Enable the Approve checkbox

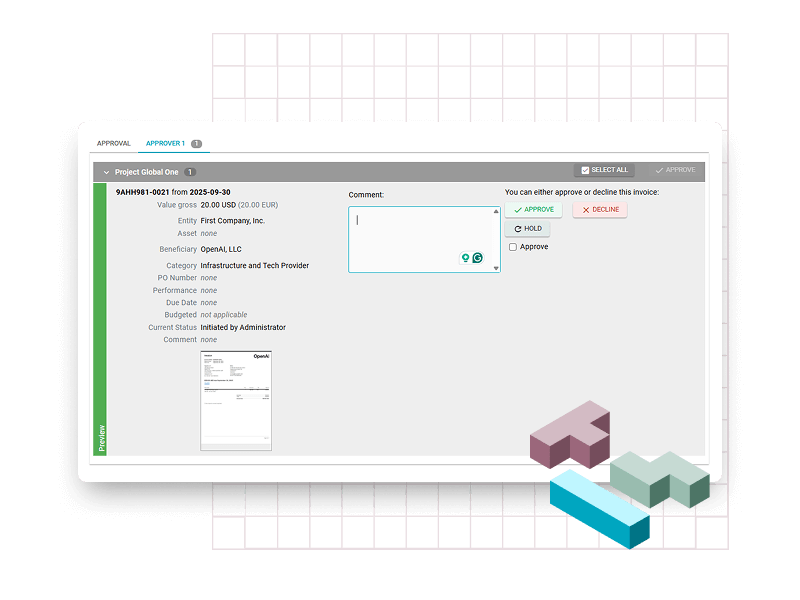pos(512,246)
